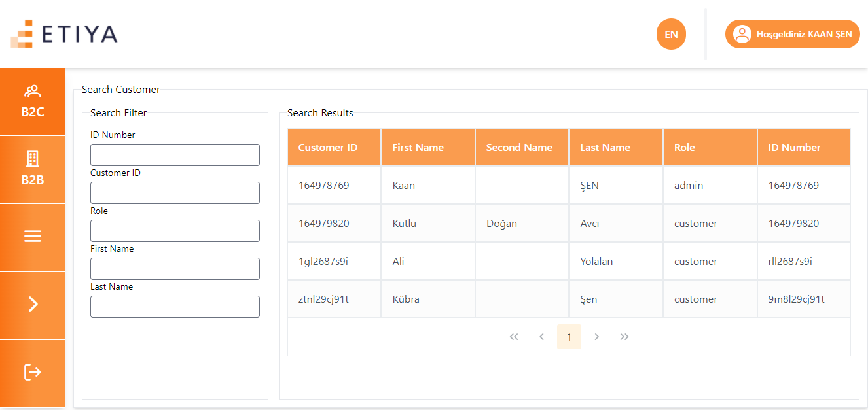This screenshot has width=868, height=410.
Task: Click the Etiya logo
Action: point(64,34)
